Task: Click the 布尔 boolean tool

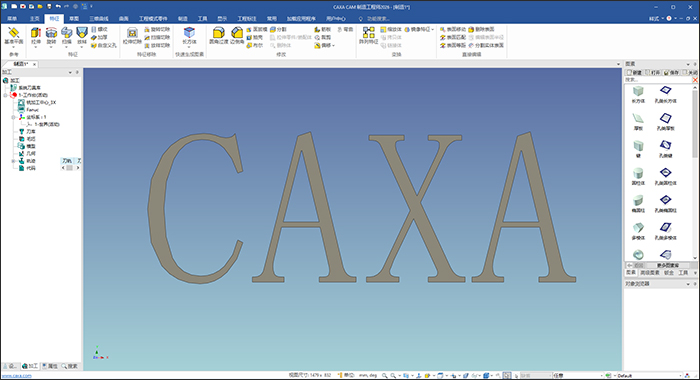Action: pos(254,46)
